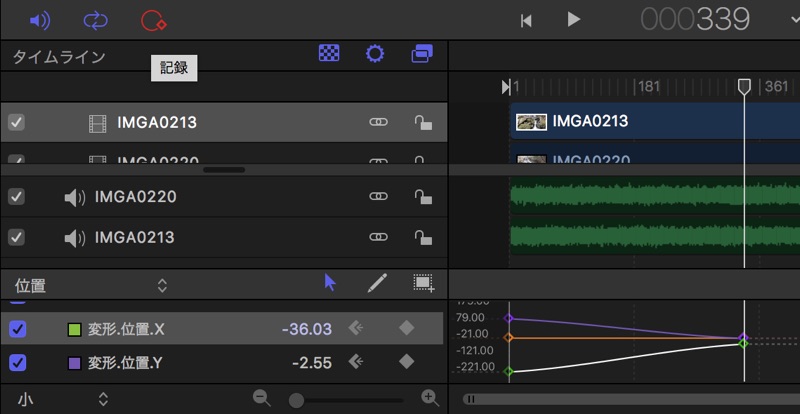Click the timeline checkerboard grid icon
800x414 pixels.
point(329,54)
